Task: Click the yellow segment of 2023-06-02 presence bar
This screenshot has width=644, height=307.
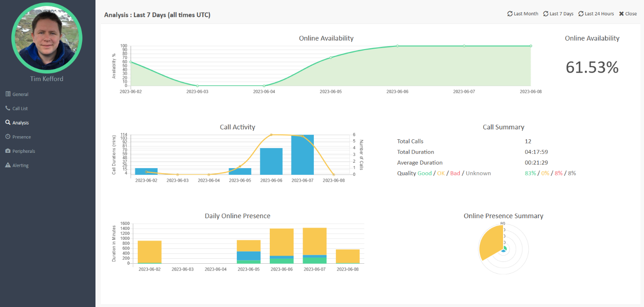Action: coord(150,252)
